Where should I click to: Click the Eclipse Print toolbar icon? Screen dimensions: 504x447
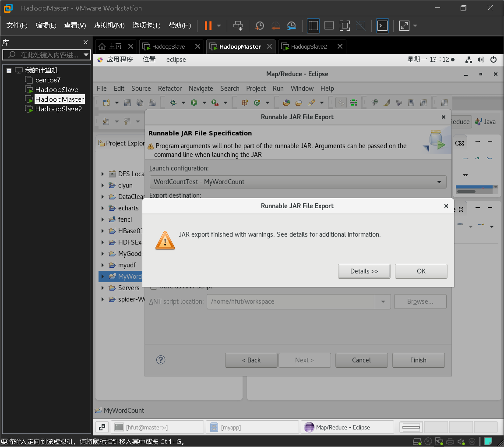tap(152, 103)
